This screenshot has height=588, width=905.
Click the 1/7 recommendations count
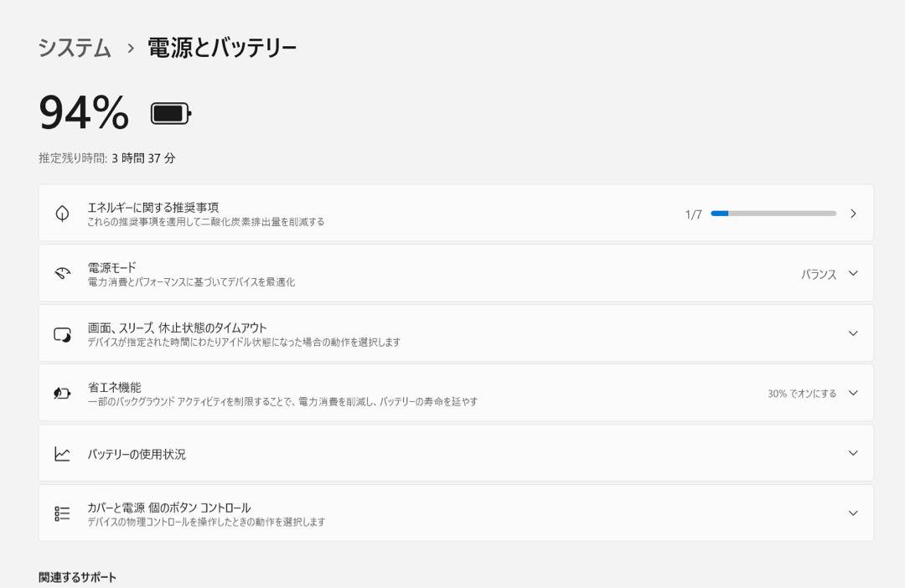(x=693, y=214)
